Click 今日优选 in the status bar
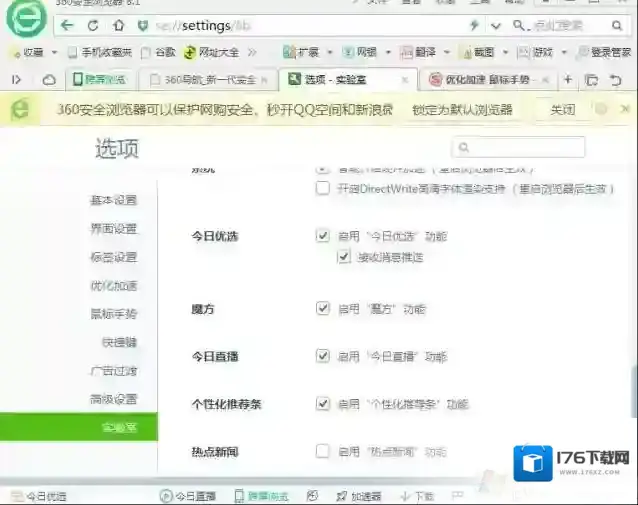This screenshot has height=505, width=638. click(39, 496)
